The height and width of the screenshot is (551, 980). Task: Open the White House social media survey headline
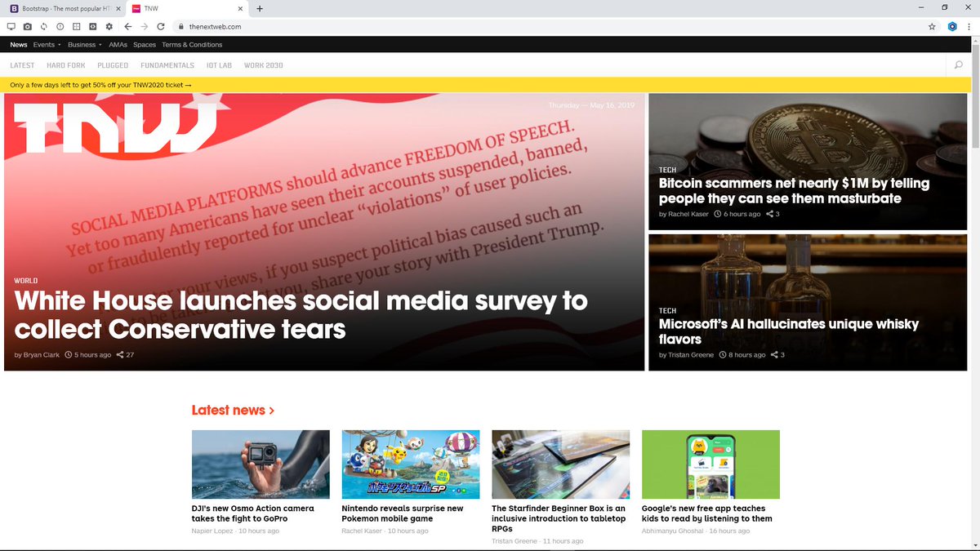point(301,315)
